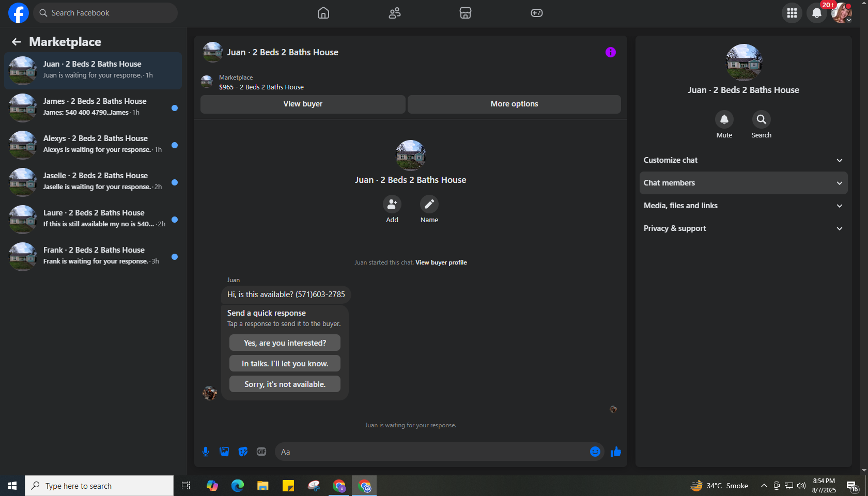Click the message "Hi, is this available?"
The width and height of the screenshot is (868, 496).
[x=286, y=295]
